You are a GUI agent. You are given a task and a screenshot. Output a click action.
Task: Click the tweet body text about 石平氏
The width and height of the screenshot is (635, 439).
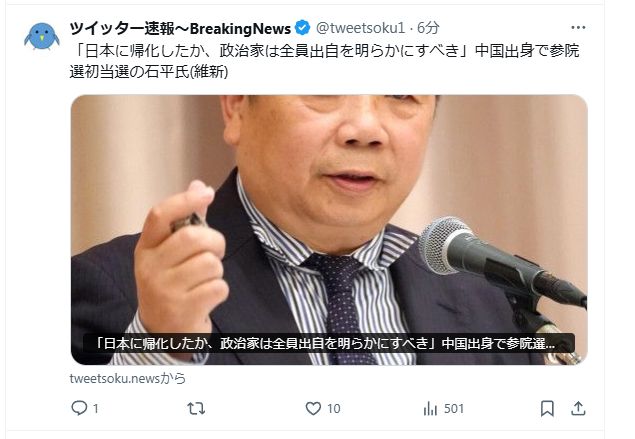324,61
